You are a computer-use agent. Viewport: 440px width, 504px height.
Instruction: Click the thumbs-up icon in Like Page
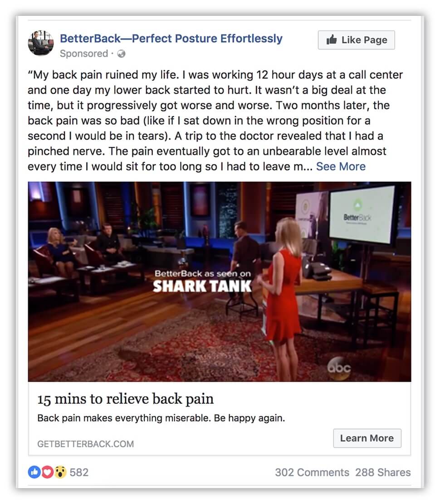[x=332, y=39]
